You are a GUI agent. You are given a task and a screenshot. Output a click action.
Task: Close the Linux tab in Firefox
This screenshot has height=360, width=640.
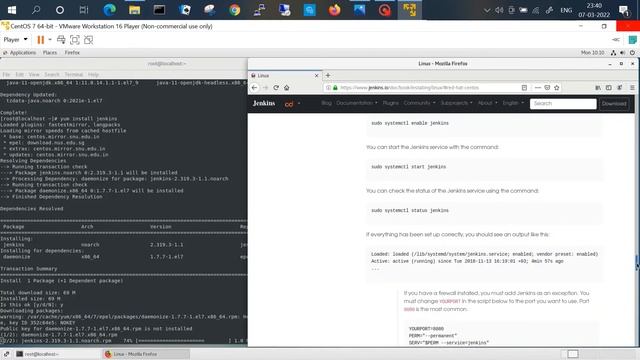point(316,76)
